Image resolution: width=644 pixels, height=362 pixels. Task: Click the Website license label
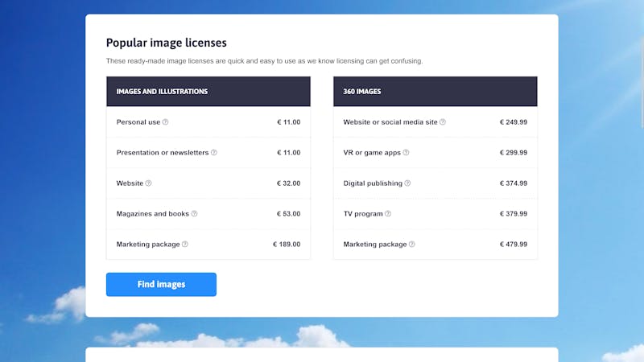130,183
